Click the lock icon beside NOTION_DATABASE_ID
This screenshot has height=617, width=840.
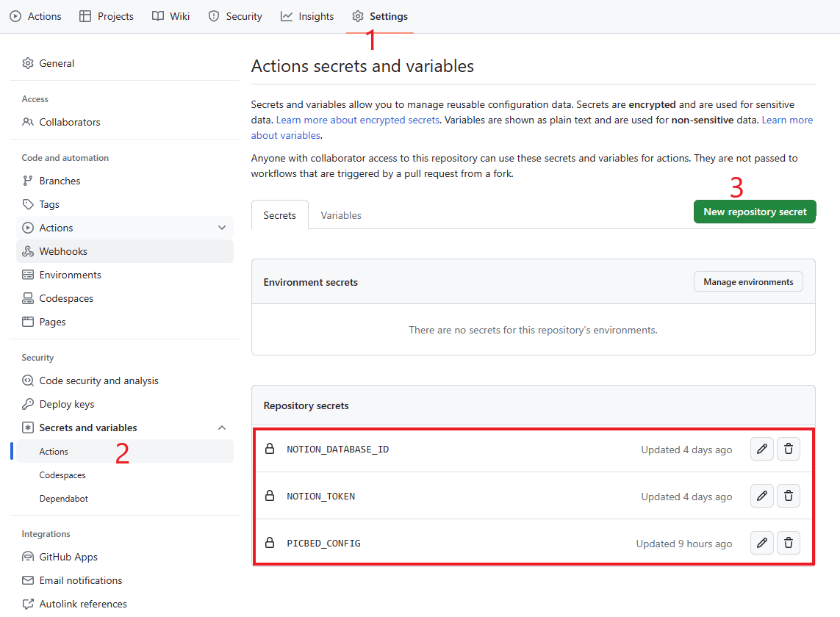[x=270, y=448]
